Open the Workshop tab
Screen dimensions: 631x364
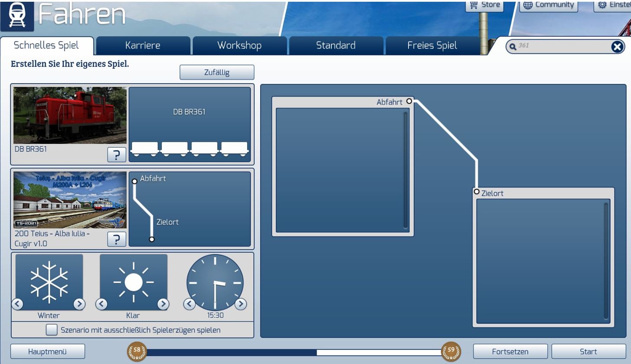[x=239, y=45]
